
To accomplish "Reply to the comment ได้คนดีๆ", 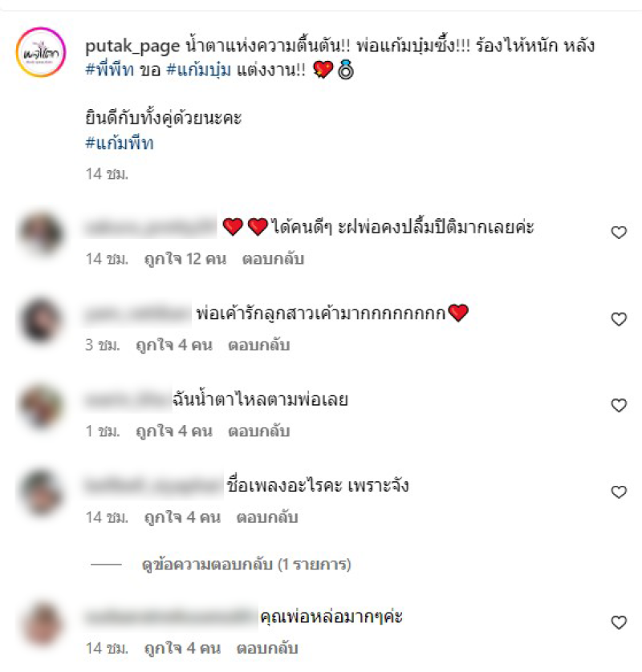I will point(273,259).
